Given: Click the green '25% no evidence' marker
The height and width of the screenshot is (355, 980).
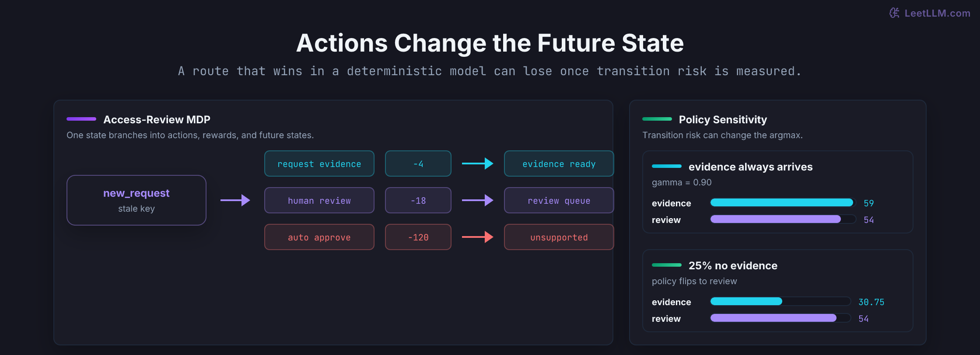Looking at the screenshot, I should pos(667,265).
